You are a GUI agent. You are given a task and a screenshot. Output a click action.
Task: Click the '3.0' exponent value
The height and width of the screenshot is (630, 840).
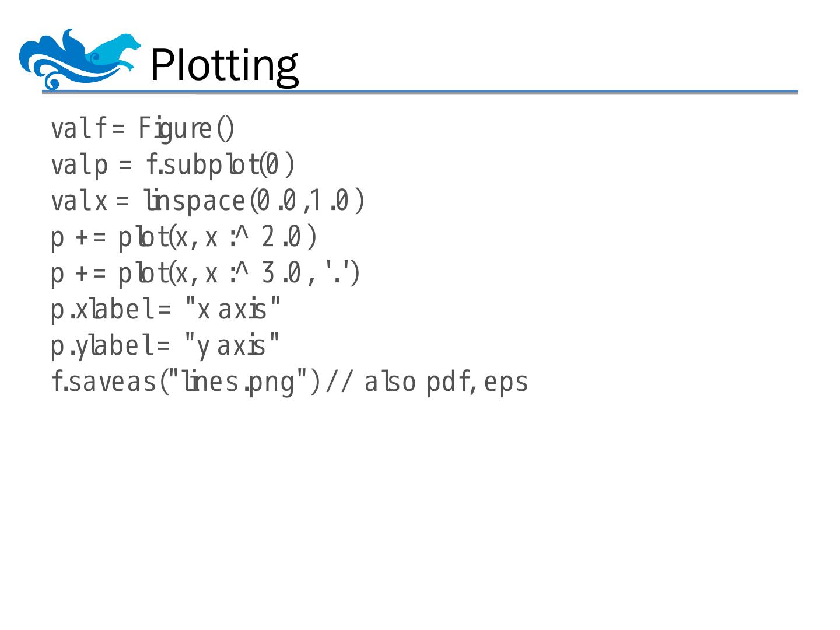point(281,274)
